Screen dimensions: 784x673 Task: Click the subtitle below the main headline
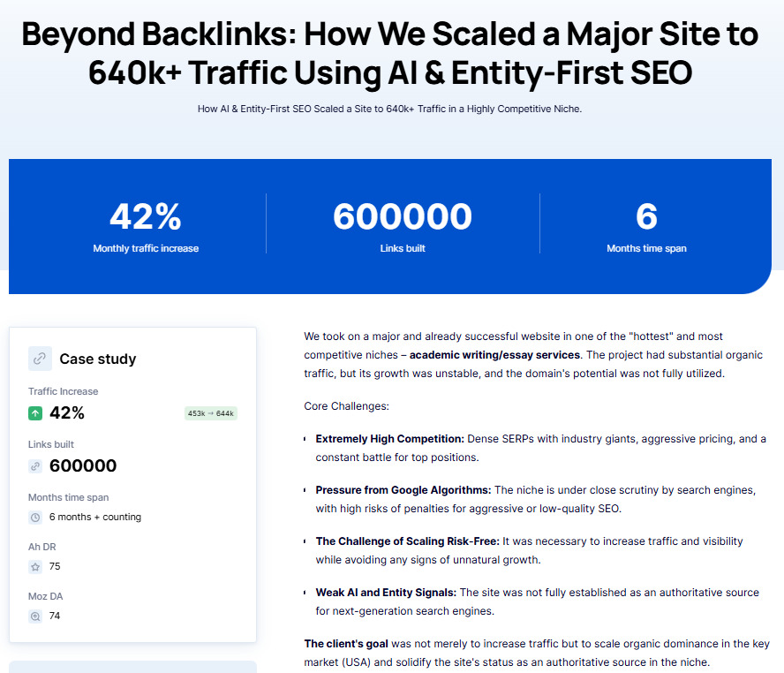pyautogui.click(x=391, y=109)
